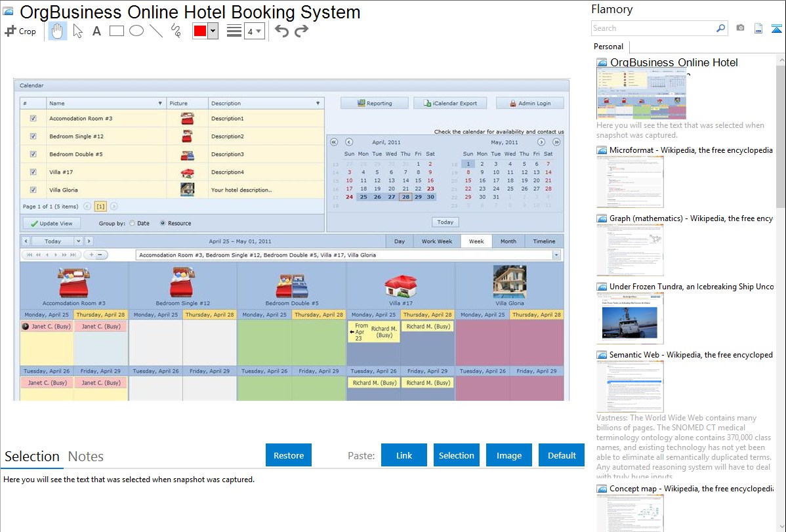Open line width dropdown showing 4
This screenshot has height=532, width=786.
point(254,31)
